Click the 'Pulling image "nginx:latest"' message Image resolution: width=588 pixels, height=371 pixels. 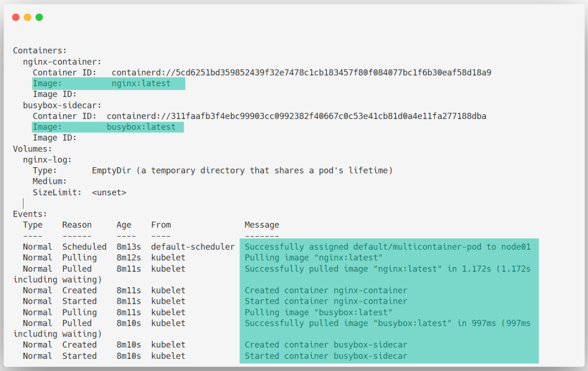point(314,258)
